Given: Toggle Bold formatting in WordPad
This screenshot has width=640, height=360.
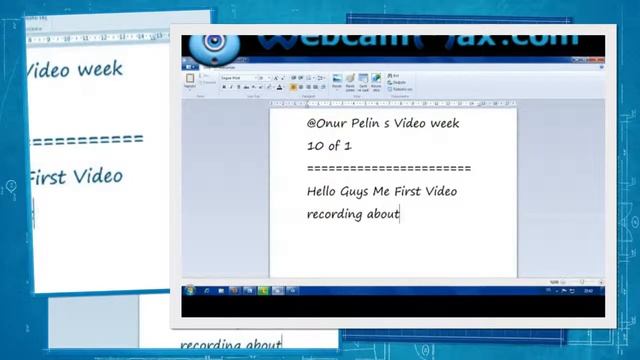Looking at the screenshot, I should 224,87.
